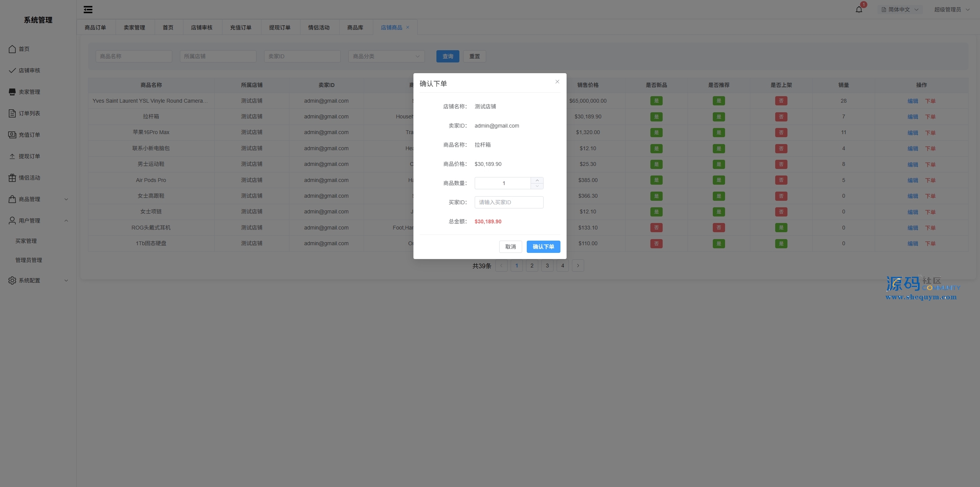Image resolution: width=980 pixels, height=487 pixels.
Task: Open order list document icon
Action: click(12, 113)
